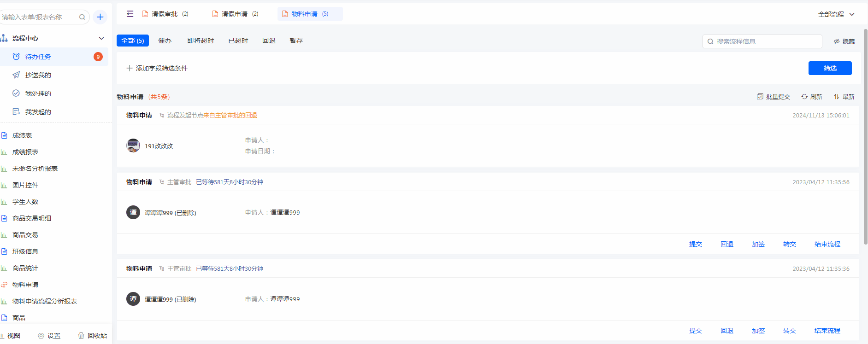Select the 已超时 filter tab
868x344 pixels.
(x=238, y=41)
